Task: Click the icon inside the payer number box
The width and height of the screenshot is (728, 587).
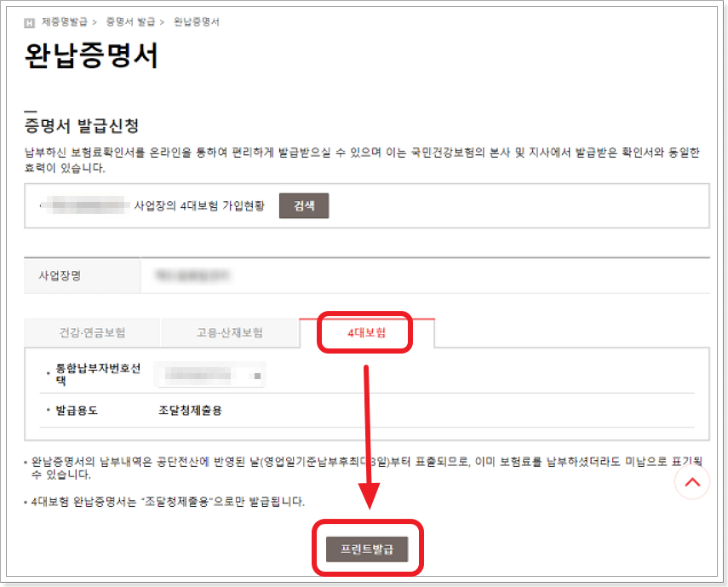Action: (257, 375)
